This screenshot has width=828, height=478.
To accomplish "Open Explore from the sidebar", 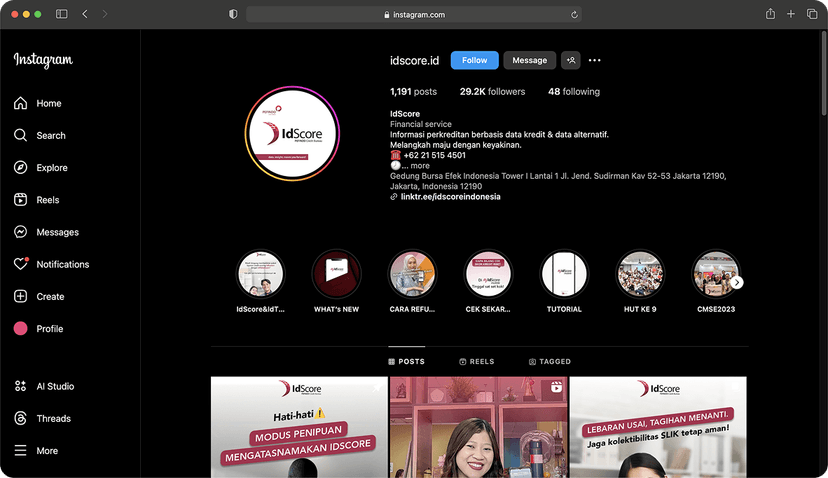I will [41, 168].
